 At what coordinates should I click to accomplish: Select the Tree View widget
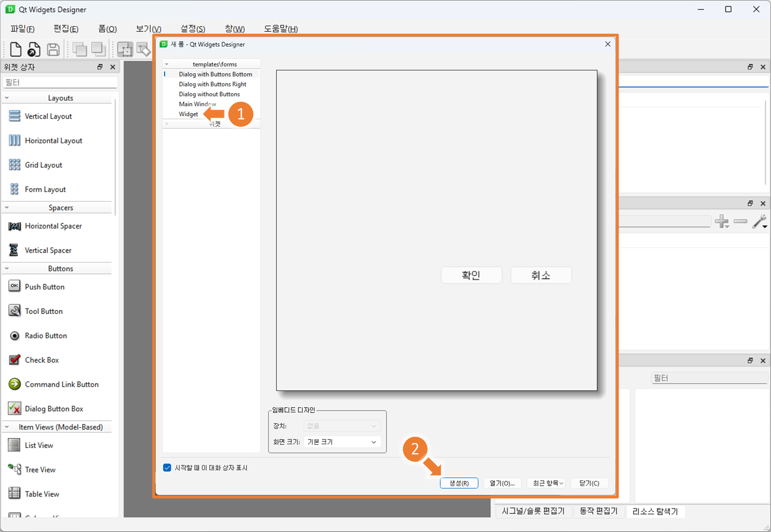(40, 470)
